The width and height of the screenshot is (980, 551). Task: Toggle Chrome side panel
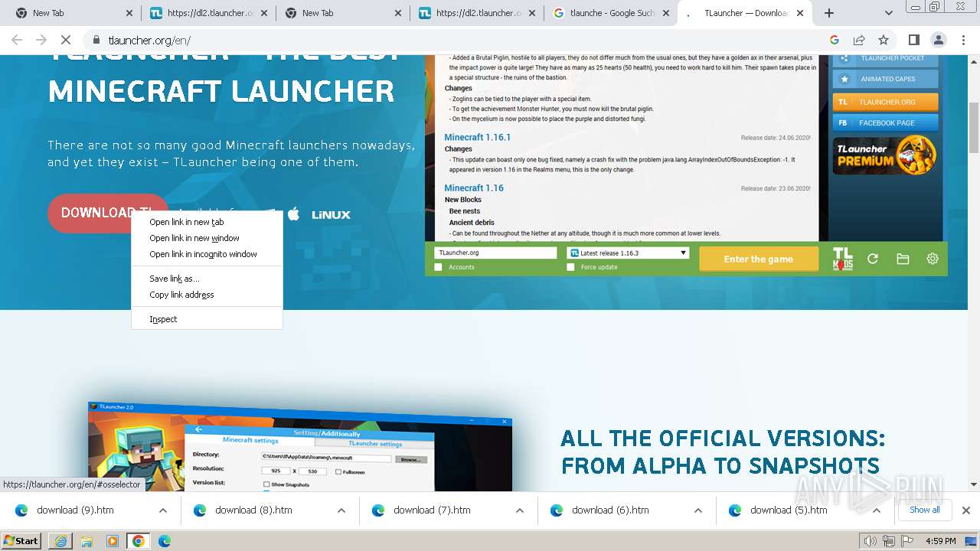(x=913, y=41)
